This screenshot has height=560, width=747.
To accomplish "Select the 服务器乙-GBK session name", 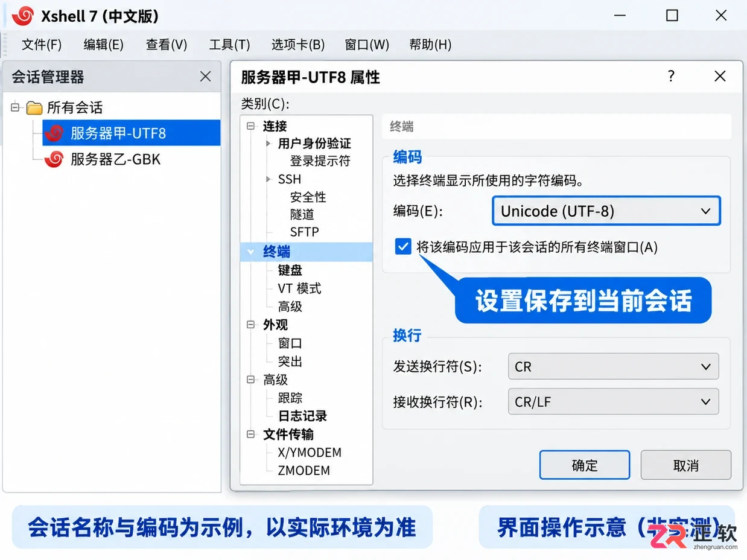I will (x=116, y=159).
